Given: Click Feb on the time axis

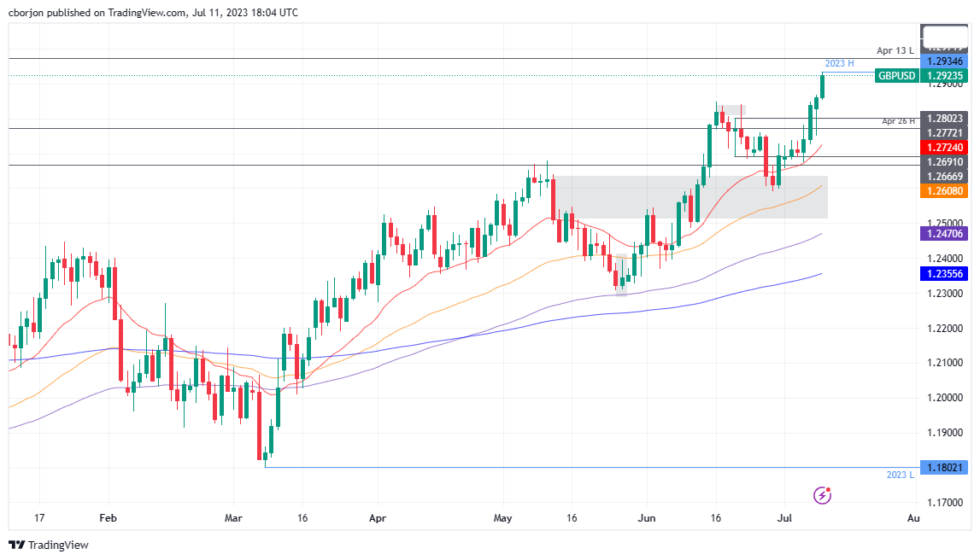Looking at the screenshot, I should click(107, 518).
